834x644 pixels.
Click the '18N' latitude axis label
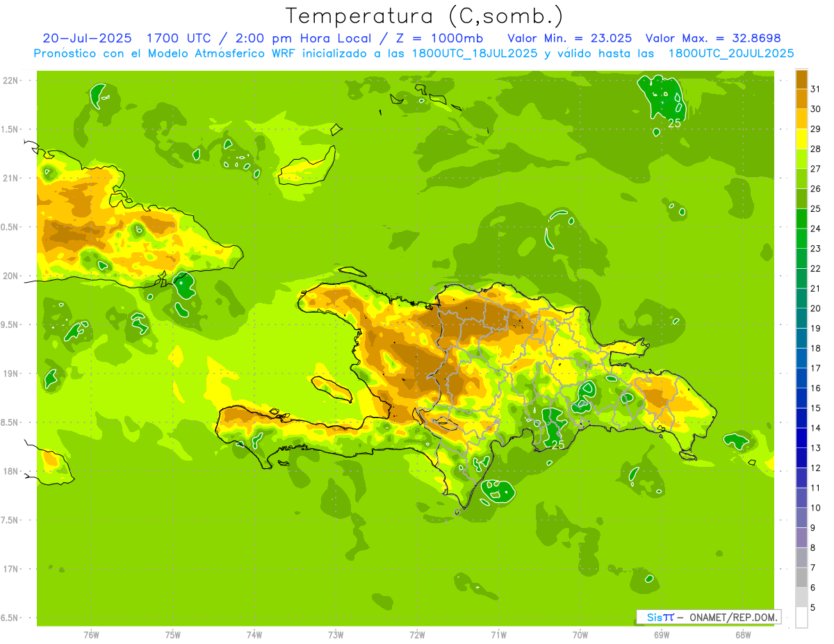[x=10, y=471]
